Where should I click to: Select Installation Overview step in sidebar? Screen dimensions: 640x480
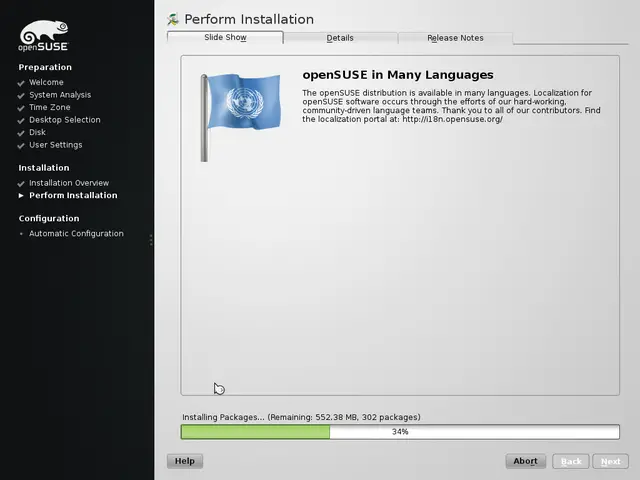coord(69,183)
